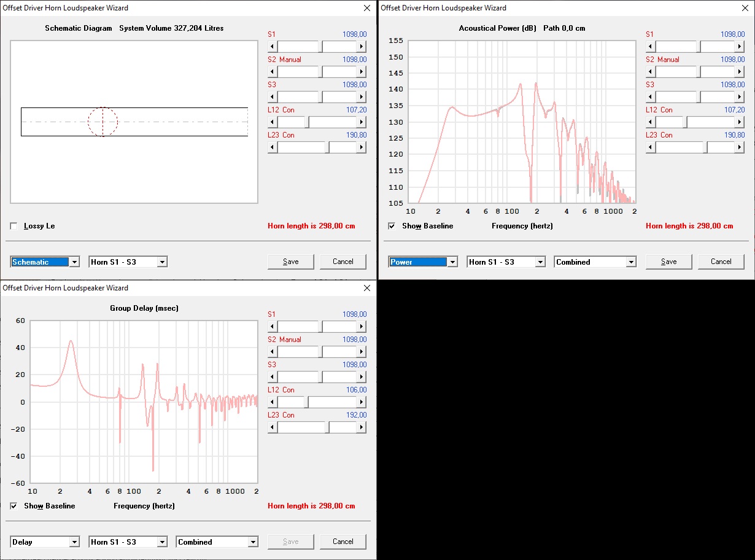Click L12 slider left arrow in Schematic window

273,122
